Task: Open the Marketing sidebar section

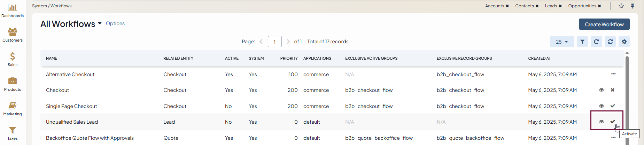Action: tap(13, 109)
